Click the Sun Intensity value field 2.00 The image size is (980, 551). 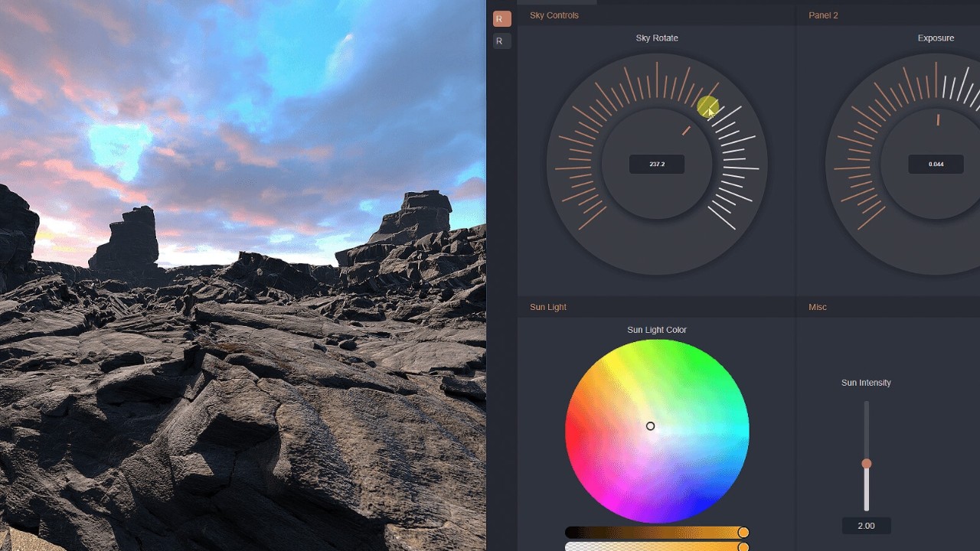tap(866, 526)
